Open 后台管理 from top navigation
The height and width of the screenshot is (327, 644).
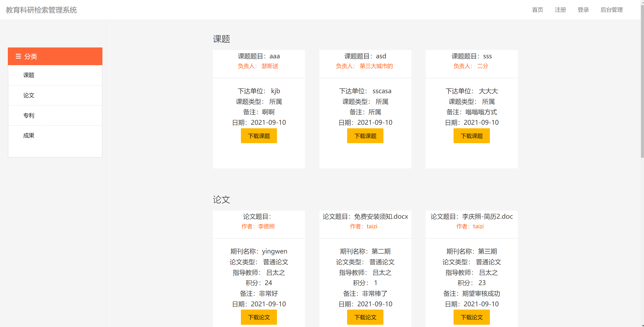click(x=611, y=10)
